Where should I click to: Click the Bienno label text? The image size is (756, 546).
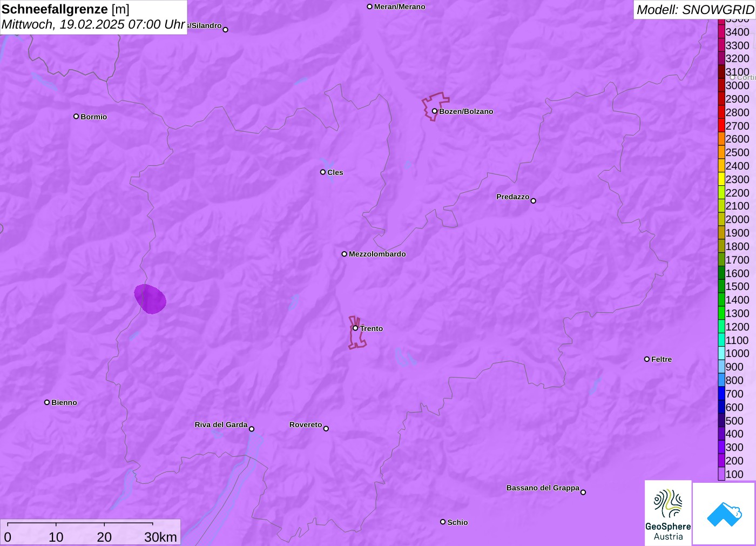point(64,402)
